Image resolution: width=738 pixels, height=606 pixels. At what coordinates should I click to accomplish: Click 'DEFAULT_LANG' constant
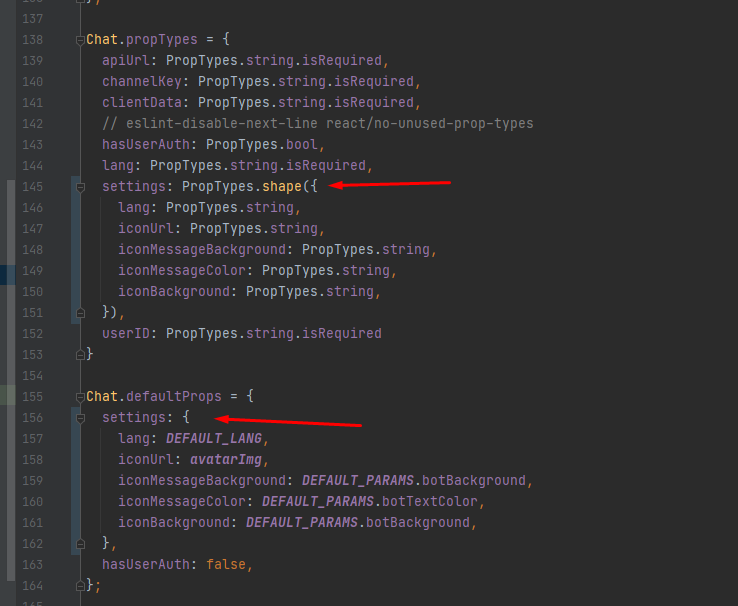(x=214, y=439)
